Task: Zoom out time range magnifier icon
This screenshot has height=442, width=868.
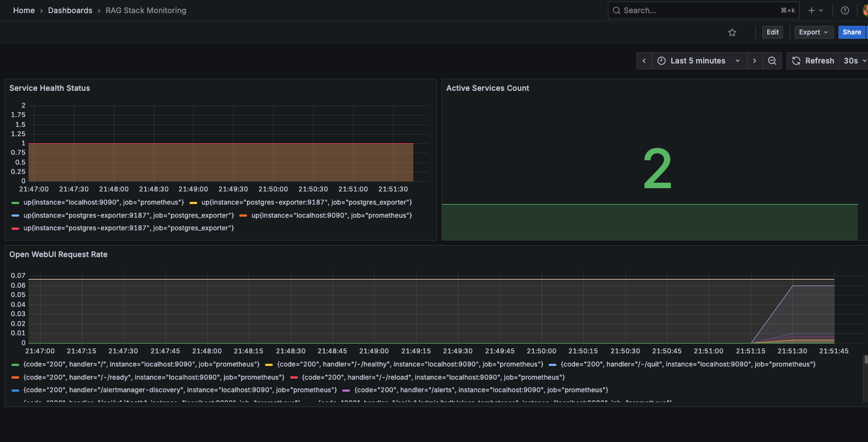Action: pos(772,61)
